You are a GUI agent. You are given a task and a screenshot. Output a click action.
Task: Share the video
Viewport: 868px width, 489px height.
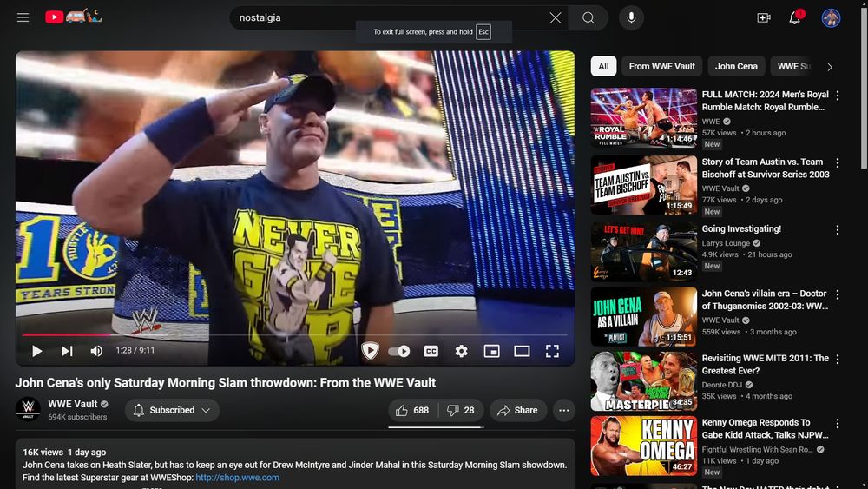tap(517, 410)
